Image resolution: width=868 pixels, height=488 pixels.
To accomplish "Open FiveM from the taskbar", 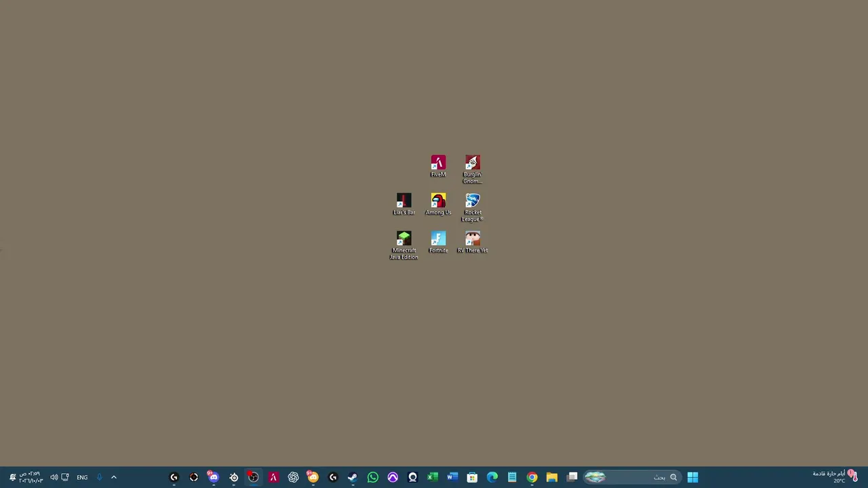I will tap(273, 477).
